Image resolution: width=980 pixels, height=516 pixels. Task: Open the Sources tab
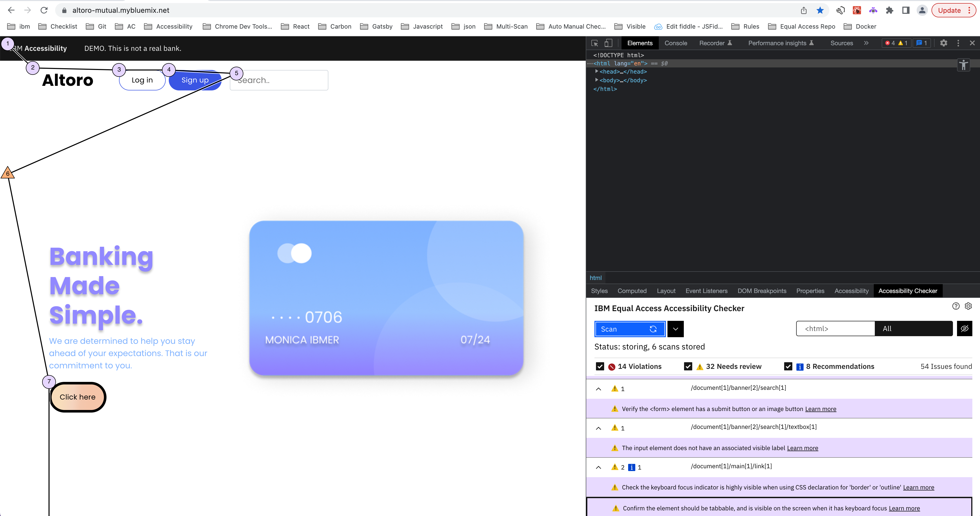tap(842, 43)
